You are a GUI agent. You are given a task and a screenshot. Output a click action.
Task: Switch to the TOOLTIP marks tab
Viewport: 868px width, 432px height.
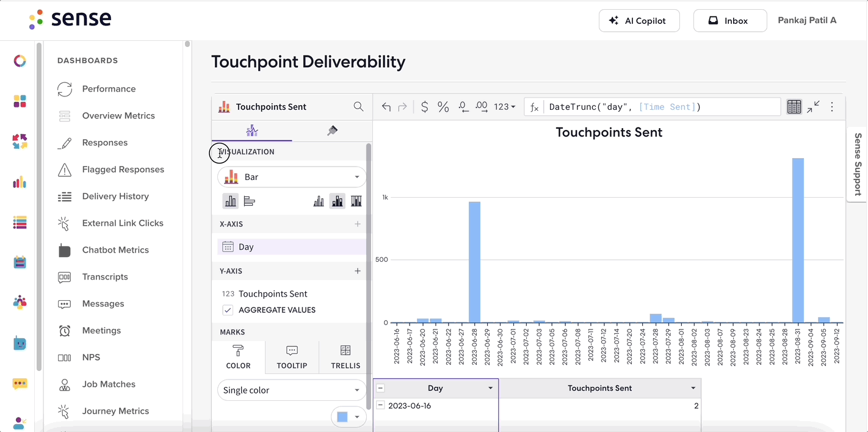(292, 357)
